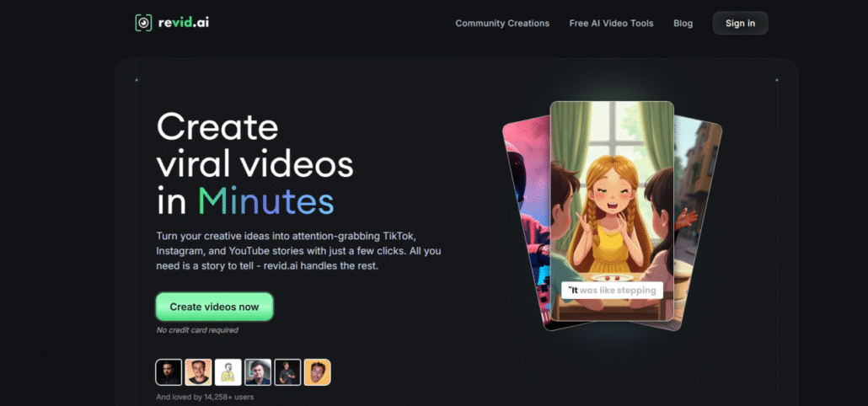Click the gradient word 'Minutes' in headline
Screen dimensions: 868x406
pos(265,200)
